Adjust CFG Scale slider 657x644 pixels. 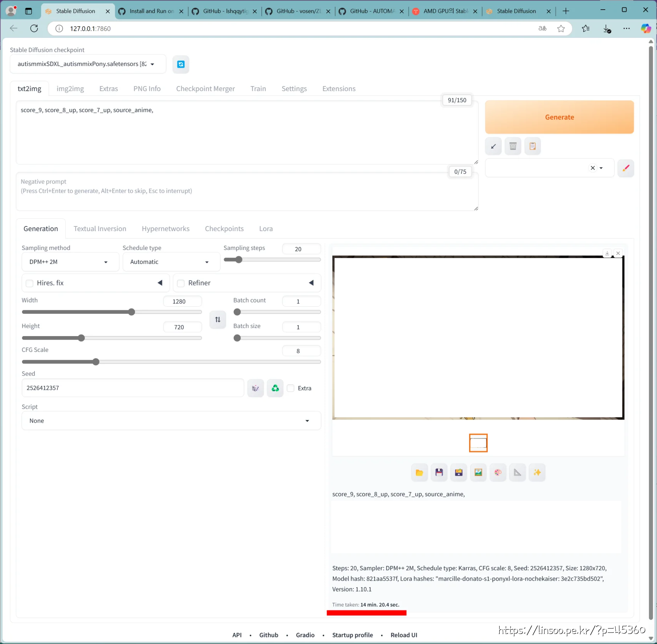[x=171, y=362]
